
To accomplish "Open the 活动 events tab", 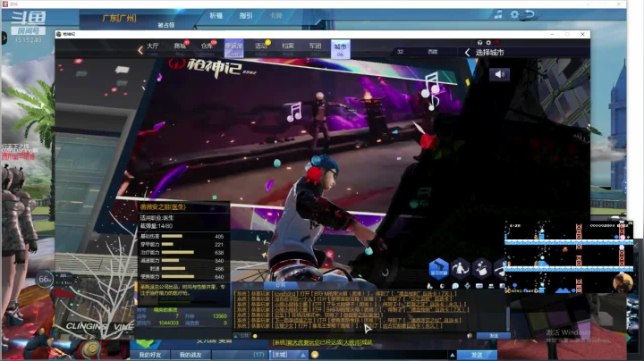I will pyautogui.click(x=261, y=48).
